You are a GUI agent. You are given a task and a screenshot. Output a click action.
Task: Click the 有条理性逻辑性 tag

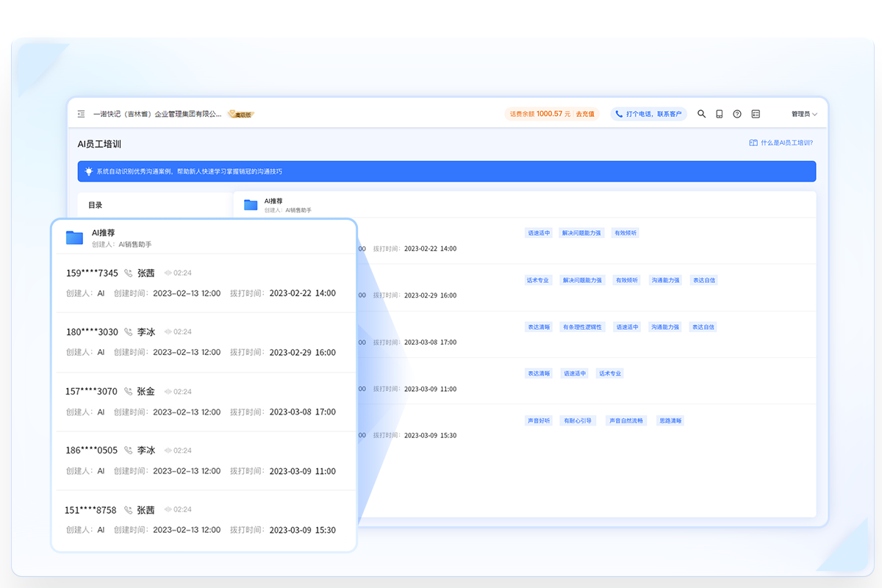(582, 327)
